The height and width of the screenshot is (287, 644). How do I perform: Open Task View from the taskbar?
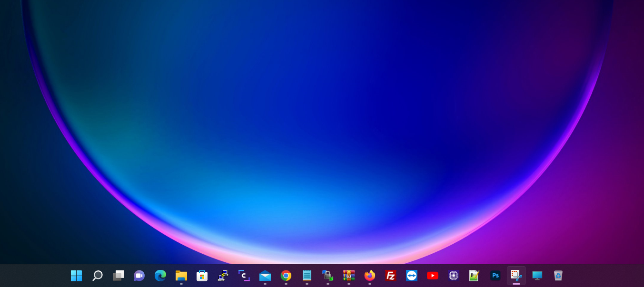(118, 276)
